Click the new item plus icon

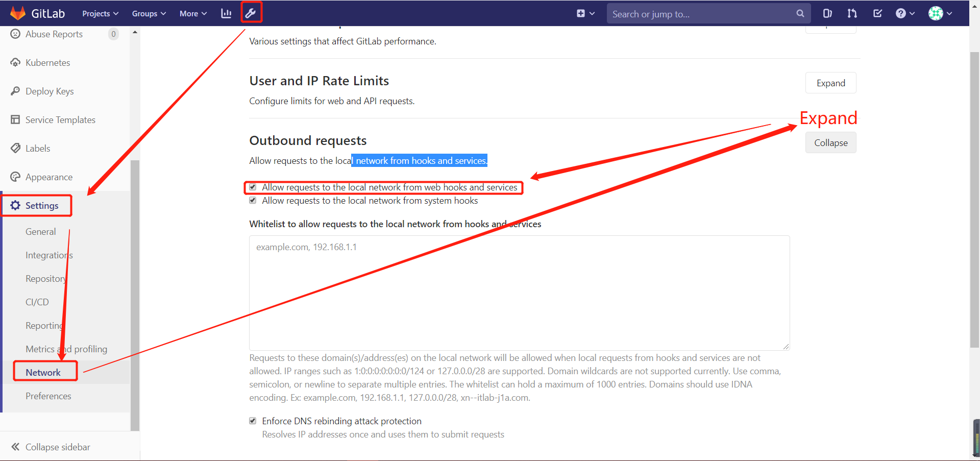[x=581, y=14]
